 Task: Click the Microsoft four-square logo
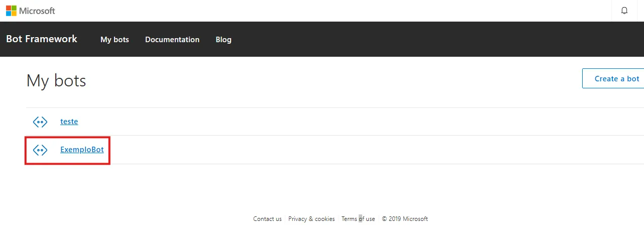(12, 11)
